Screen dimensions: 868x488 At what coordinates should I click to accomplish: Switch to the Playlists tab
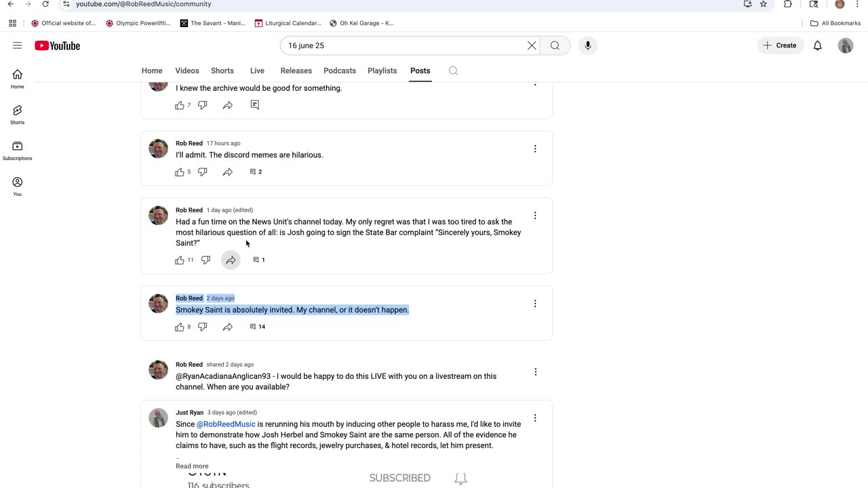tap(382, 70)
